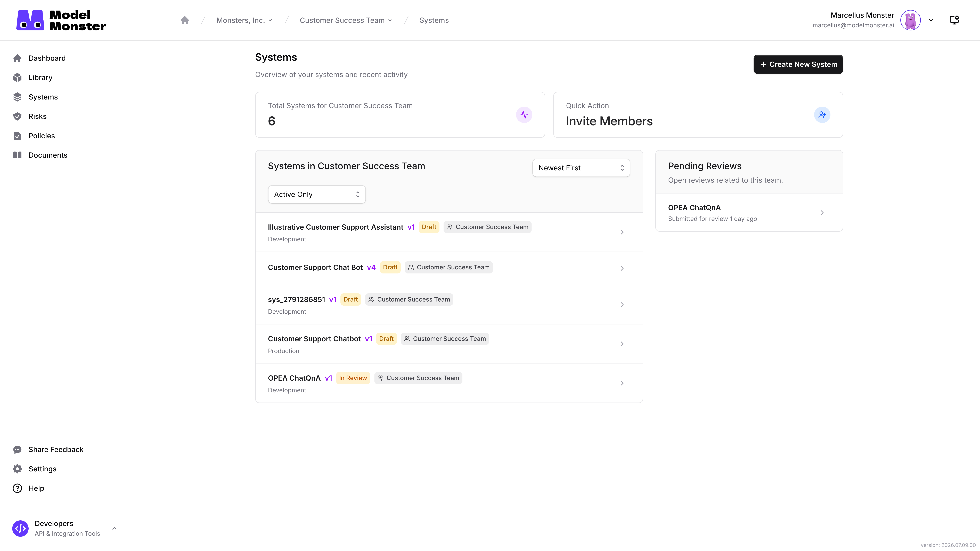Viewport: 980px width, 551px height.
Task: Open the user account menu chevron
Action: click(x=931, y=21)
